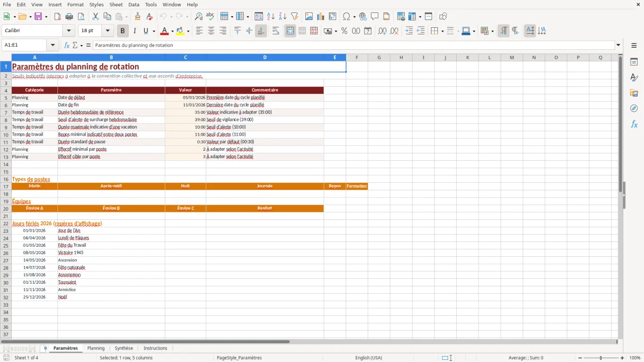This screenshot has height=362, width=644.
Task: Toggle Center Horizontally alignment
Action: coord(211,31)
